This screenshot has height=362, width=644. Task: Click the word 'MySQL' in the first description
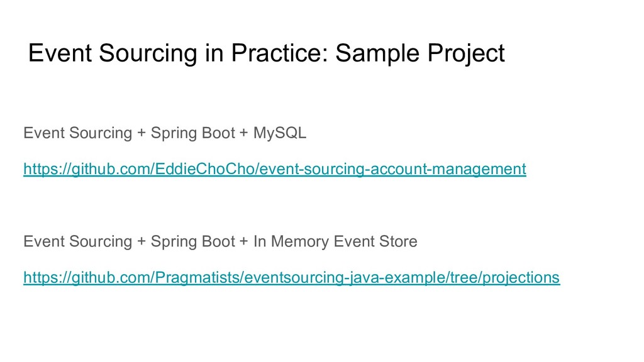(x=280, y=133)
